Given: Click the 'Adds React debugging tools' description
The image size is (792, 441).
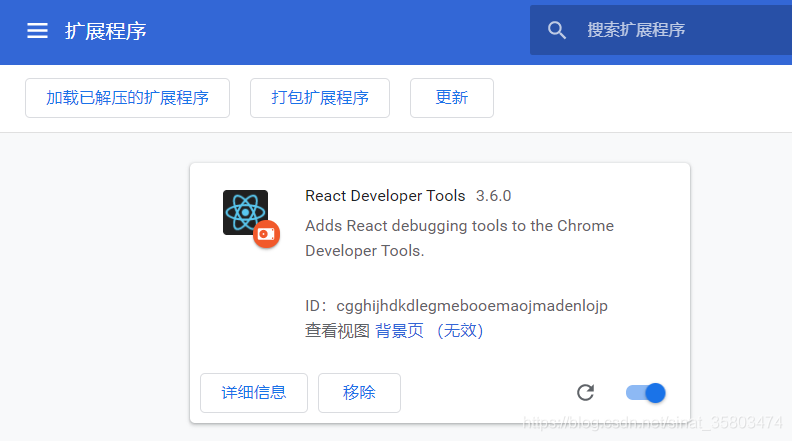Looking at the screenshot, I should tap(459, 238).
